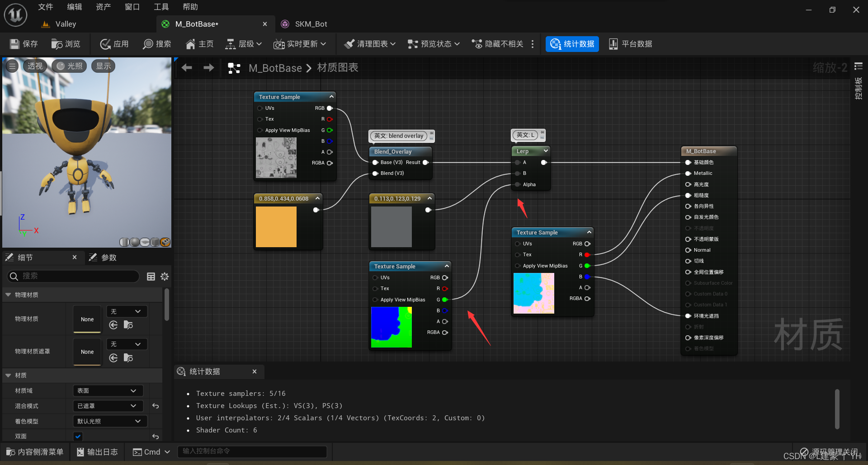Open the 文件 menu
This screenshot has width=868, height=465.
click(x=46, y=7)
